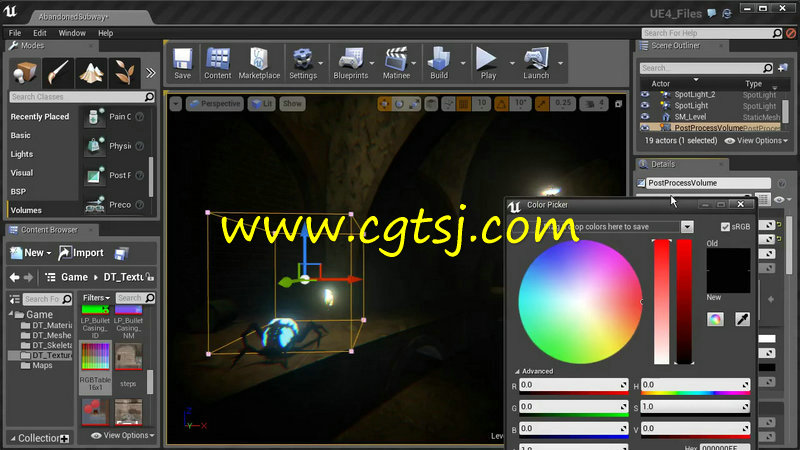The height and width of the screenshot is (450, 800).
Task: Click the Save toolbar icon
Action: tap(182, 63)
